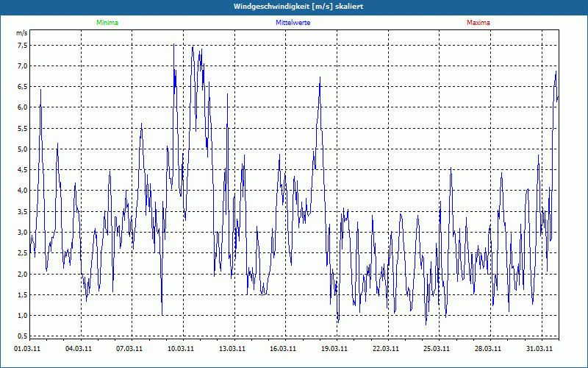The height and width of the screenshot is (368, 588).
Task: Click the 1,5 y-axis value
Action: (23, 294)
